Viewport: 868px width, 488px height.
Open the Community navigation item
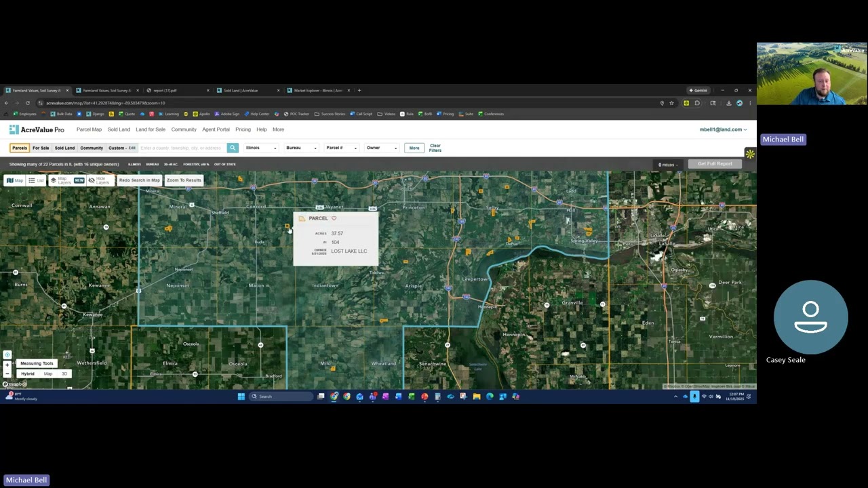[x=184, y=129]
